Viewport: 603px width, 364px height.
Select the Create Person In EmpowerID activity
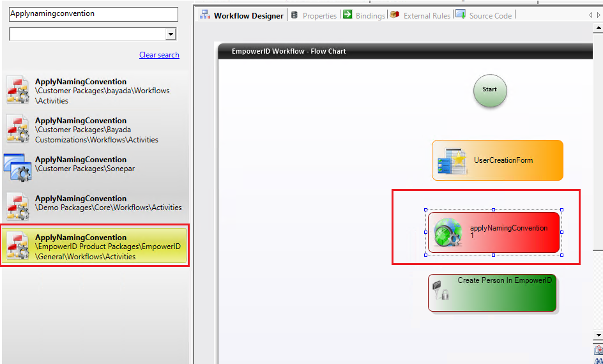(x=492, y=293)
